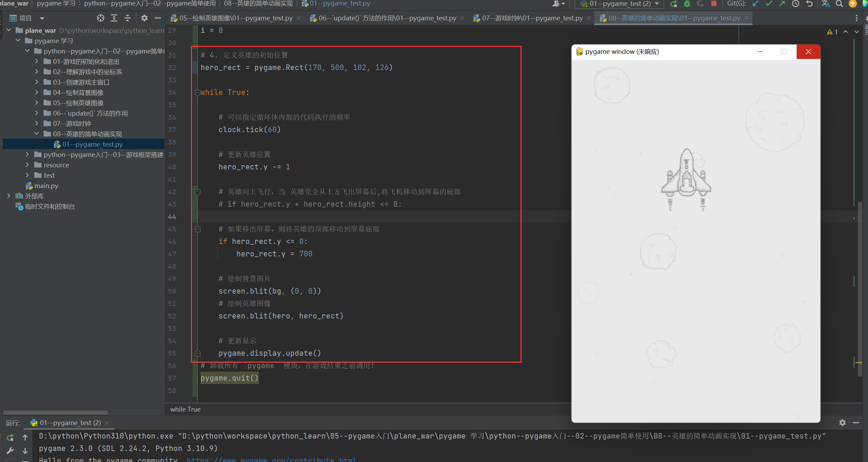Select 临时文件和控制台 in the project tree
This screenshot has width=868, height=462.
click(x=50, y=206)
